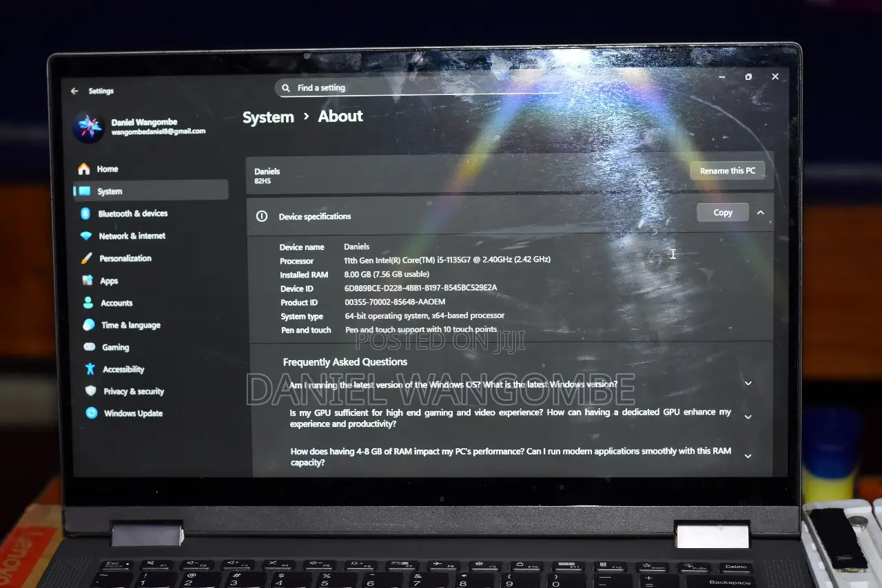Click the System monitor icon
The image size is (882, 588).
(x=84, y=191)
